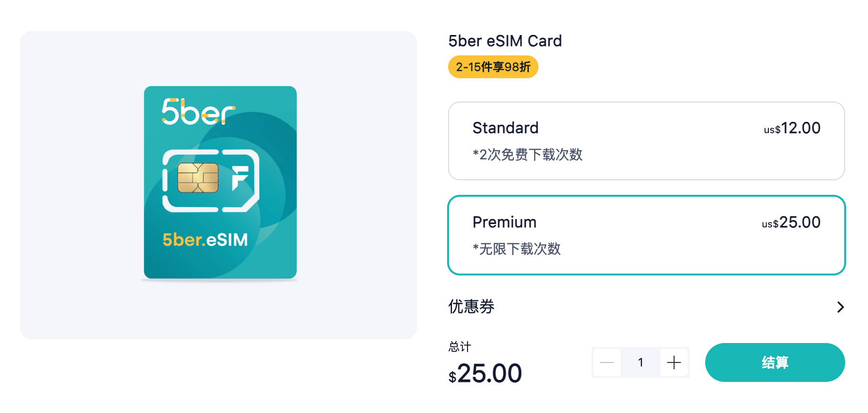
Task: Choose the us$12.00 price option
Action: 792,128
